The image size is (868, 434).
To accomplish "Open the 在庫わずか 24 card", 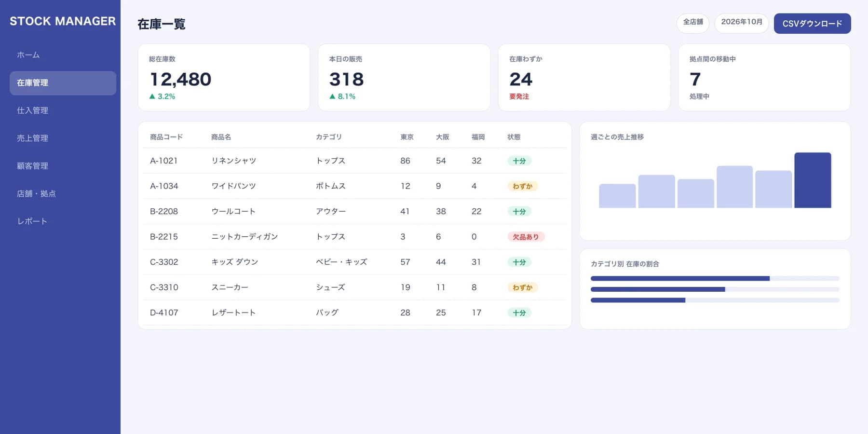I will coord(584,78).
